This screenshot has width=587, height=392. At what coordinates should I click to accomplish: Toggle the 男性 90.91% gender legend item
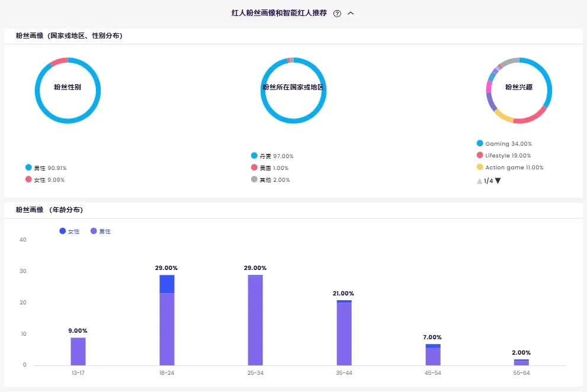[x=46, y=168]
